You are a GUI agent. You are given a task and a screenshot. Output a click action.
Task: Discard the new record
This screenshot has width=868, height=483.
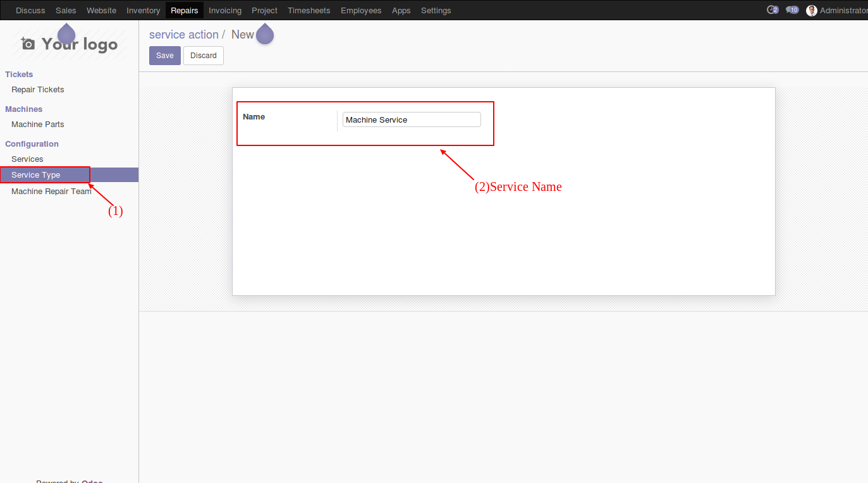204,56
